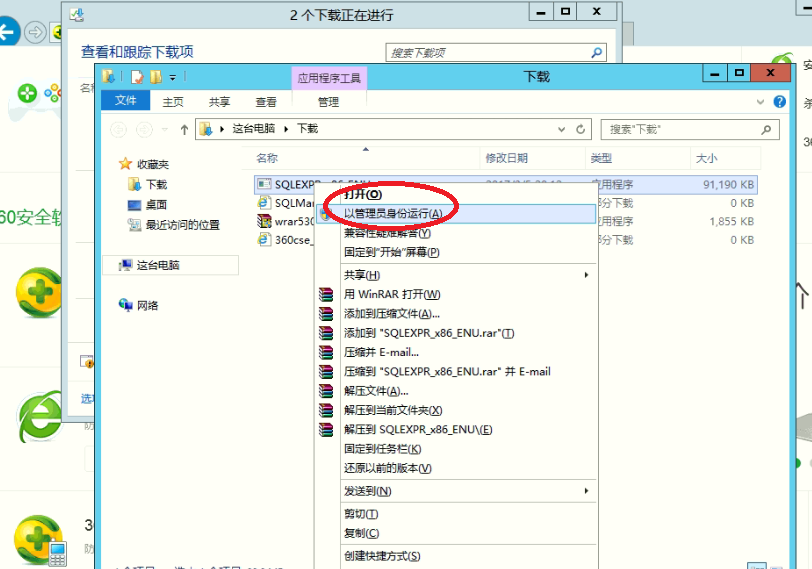Click 查看和跟踪下载项 heading link
Viewport: 812px width, 569px height.
click(137, 52)
